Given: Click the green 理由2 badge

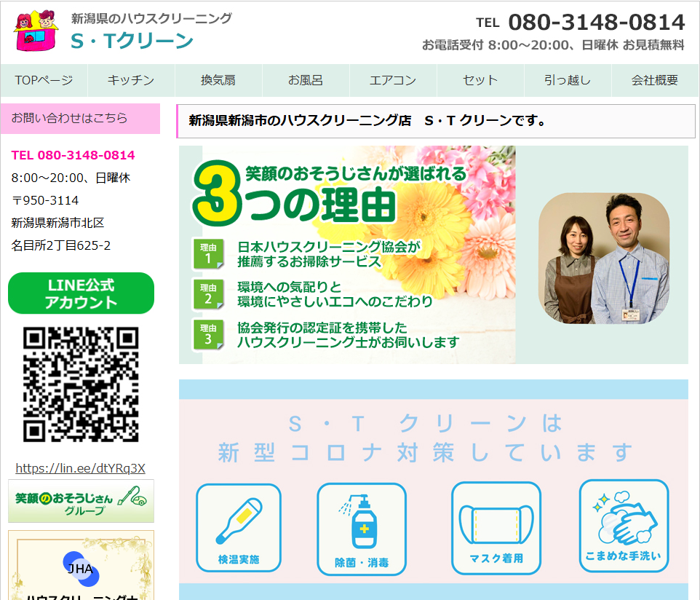Looking at the screenshot, I should 208,293.
